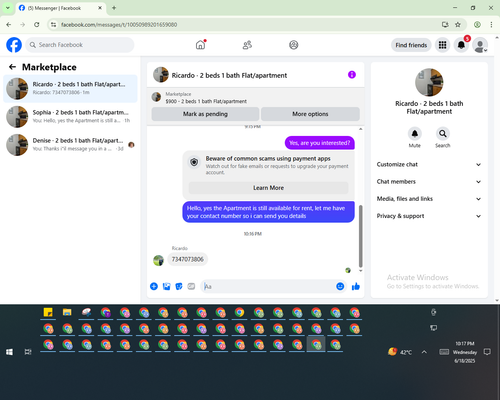
Task: Open the large listing photo in right panel
Action: pos(429,82)
